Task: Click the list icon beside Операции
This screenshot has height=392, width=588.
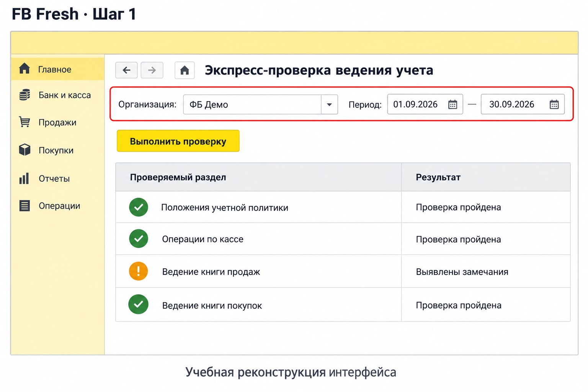Action: (24, 206)
